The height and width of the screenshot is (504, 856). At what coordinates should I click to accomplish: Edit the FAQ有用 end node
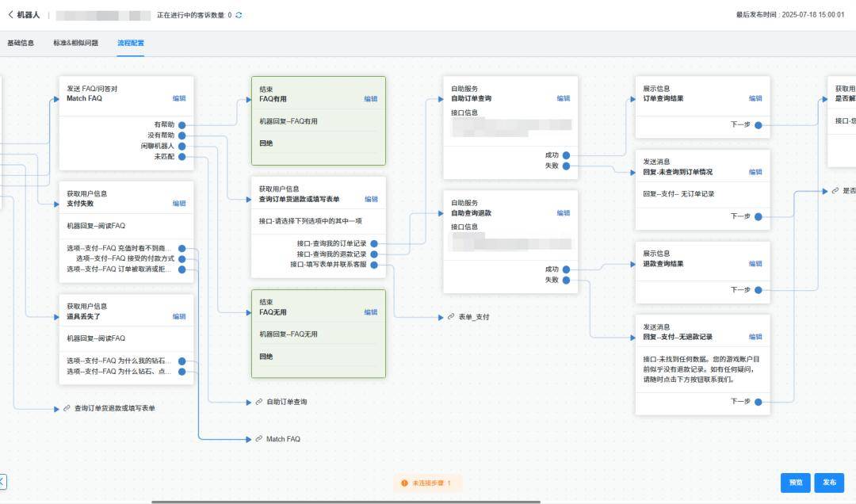[371, 99]
